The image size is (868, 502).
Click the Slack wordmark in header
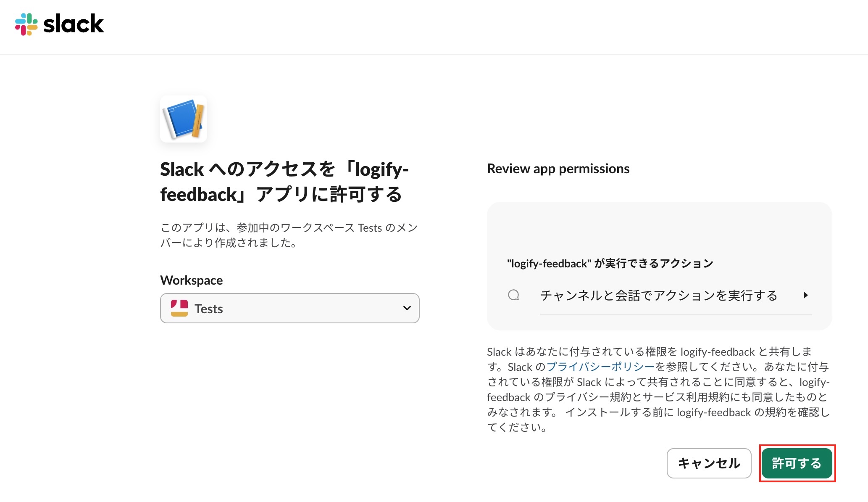(74, 24)
